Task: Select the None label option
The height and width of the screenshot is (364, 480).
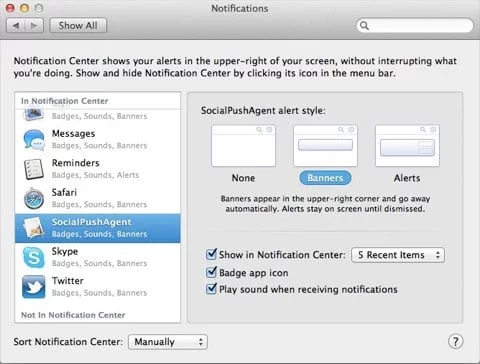Action: coord(243,178)
